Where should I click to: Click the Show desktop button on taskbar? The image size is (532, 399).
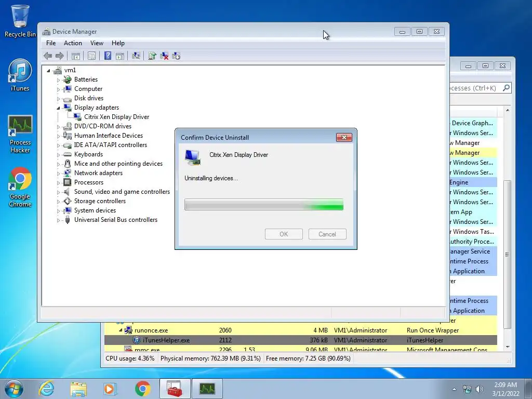tap(528, 389)
